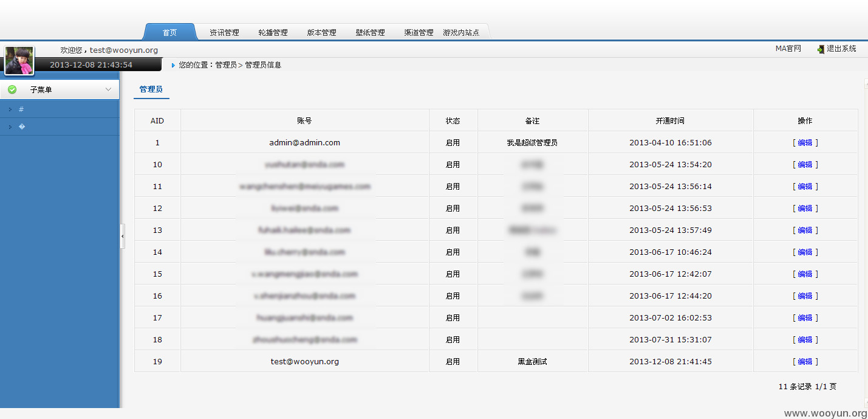
Task: Click 编辑 for AID 16
Action: pyautogui.click(x=805, y=296)
